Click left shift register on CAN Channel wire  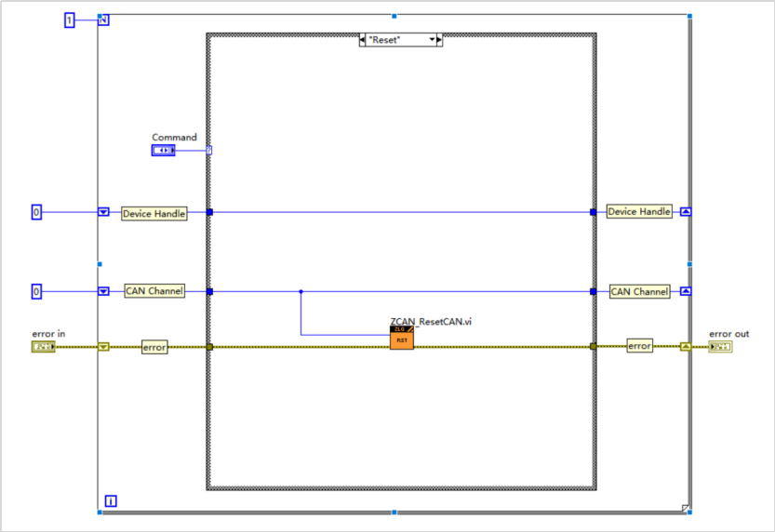pyautogui.click(x=103, y=291)
